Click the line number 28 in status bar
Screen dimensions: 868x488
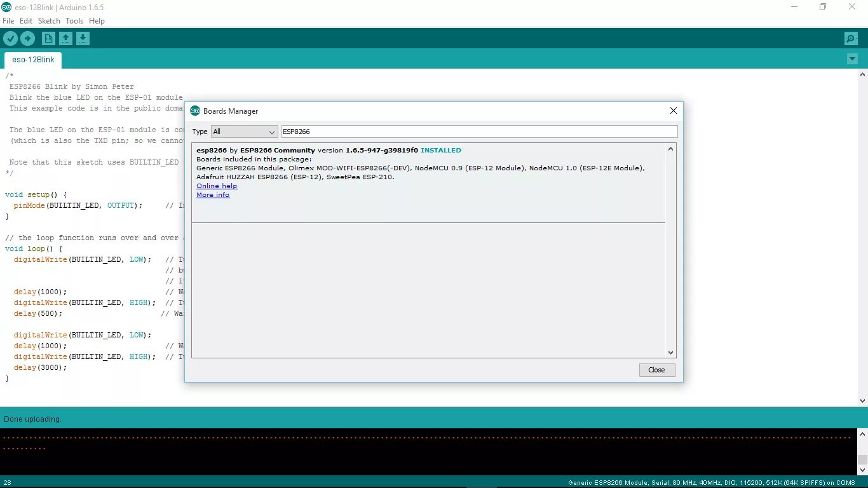7,482
